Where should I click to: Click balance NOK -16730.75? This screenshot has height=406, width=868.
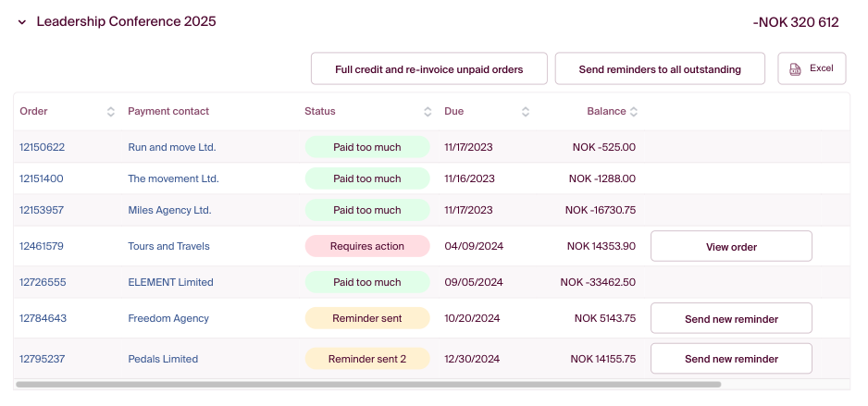coord(601,210)
